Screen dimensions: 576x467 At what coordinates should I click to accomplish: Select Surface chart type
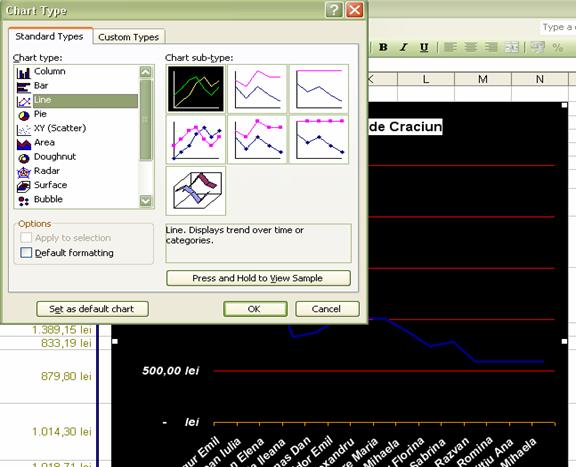50,185
